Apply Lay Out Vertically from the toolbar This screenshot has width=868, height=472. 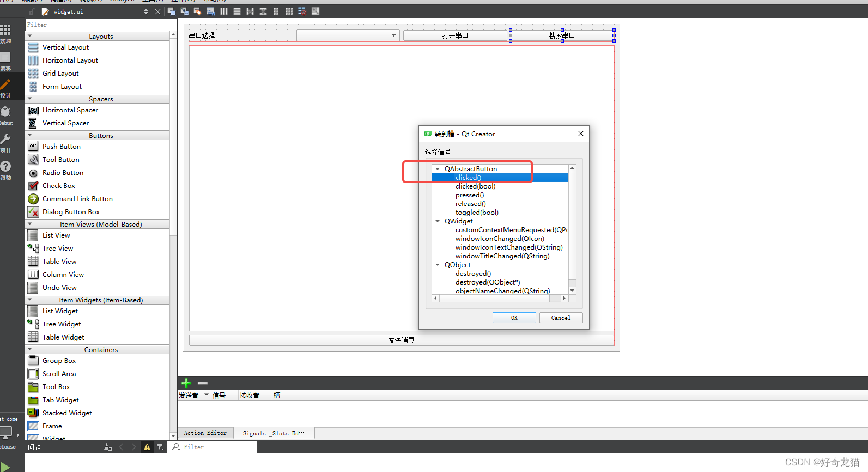tap(237, 11)
